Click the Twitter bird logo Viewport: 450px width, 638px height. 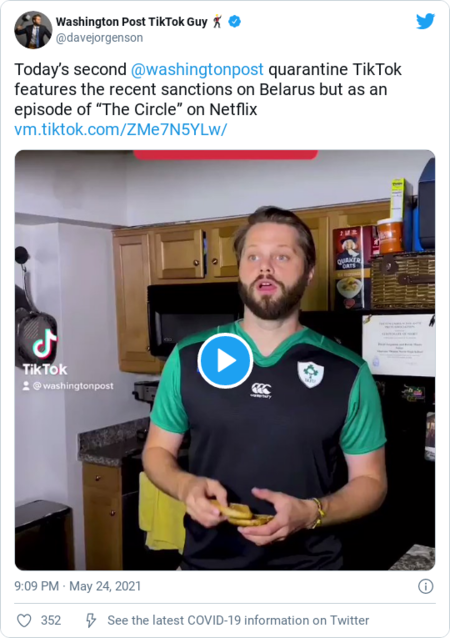[x=425, y=22]
